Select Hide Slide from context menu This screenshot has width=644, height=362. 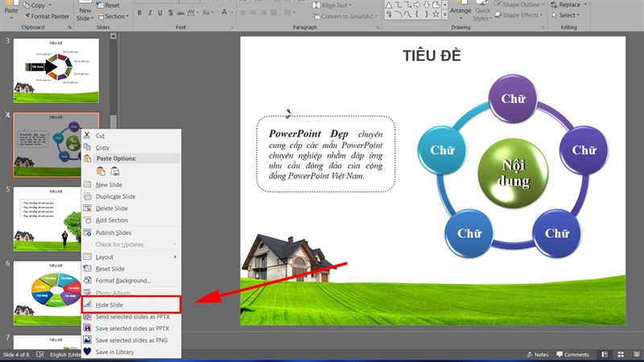131,305
